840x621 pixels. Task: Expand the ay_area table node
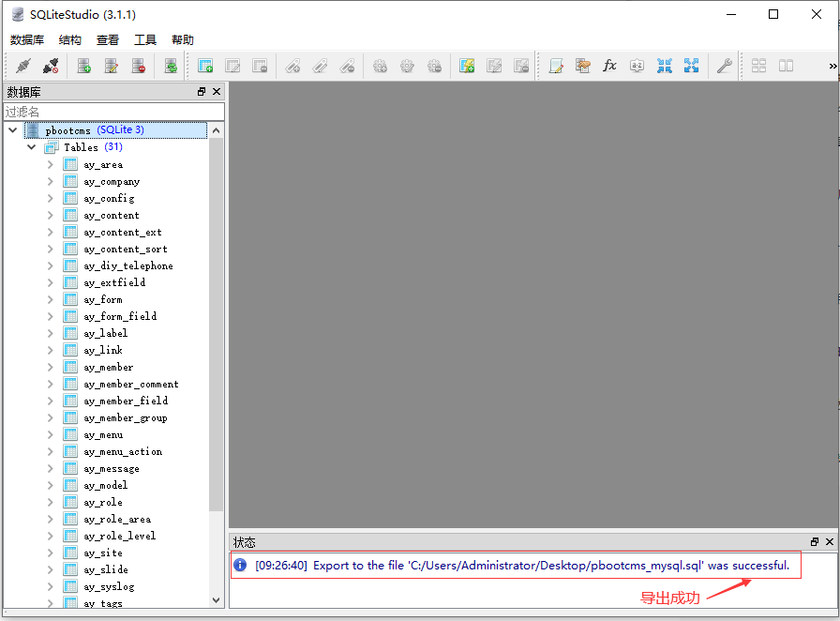click(x=51, y=165)
